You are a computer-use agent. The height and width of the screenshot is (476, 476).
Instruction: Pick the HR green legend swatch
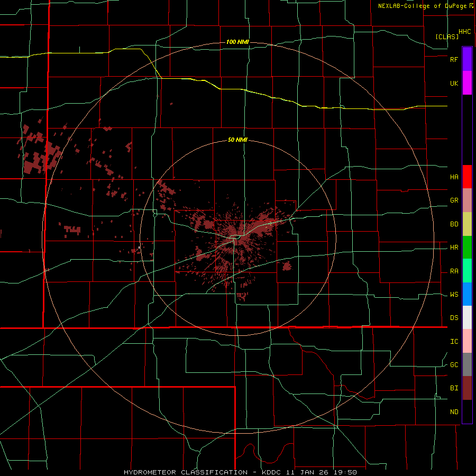coord(467,247)
